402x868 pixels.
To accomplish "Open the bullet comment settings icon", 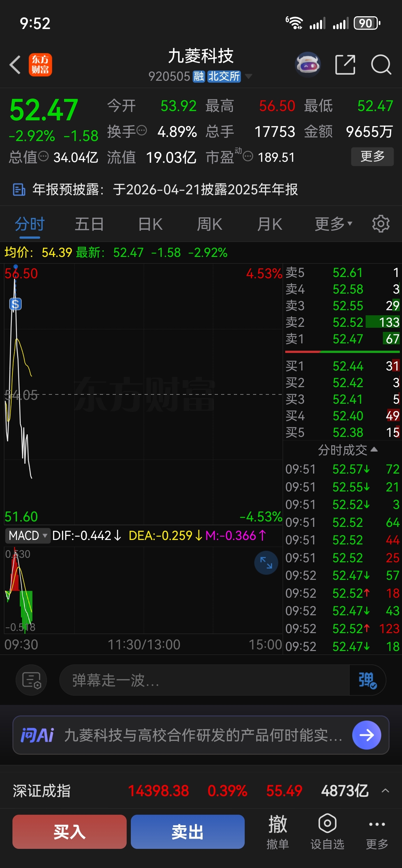I will pyautogui.click(x=31, y=680).
